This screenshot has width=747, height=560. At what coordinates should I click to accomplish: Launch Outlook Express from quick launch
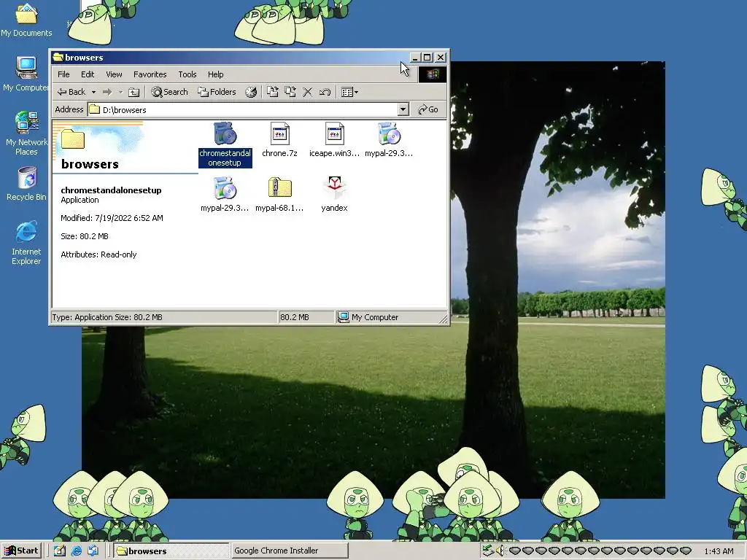[x=93, y=551]
